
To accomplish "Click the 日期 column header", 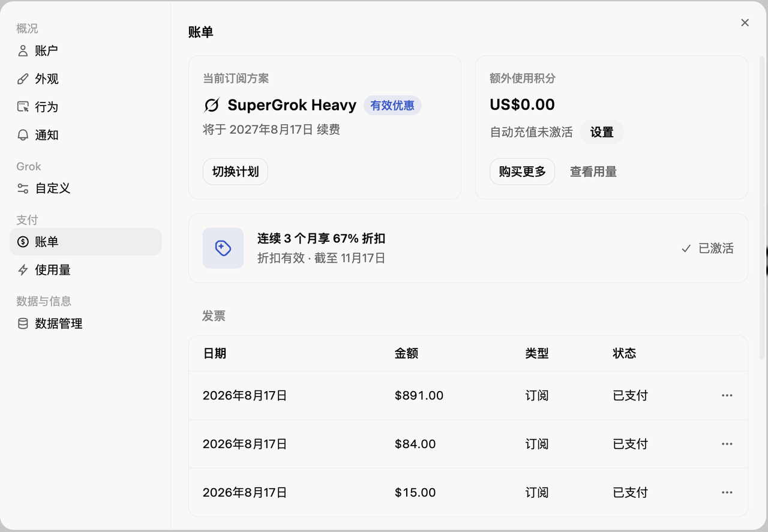I will coord(215,353).
